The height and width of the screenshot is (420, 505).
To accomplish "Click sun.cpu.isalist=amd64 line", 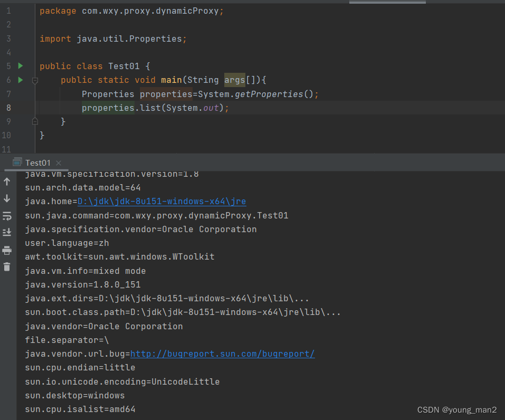I will tap(80, 409).
